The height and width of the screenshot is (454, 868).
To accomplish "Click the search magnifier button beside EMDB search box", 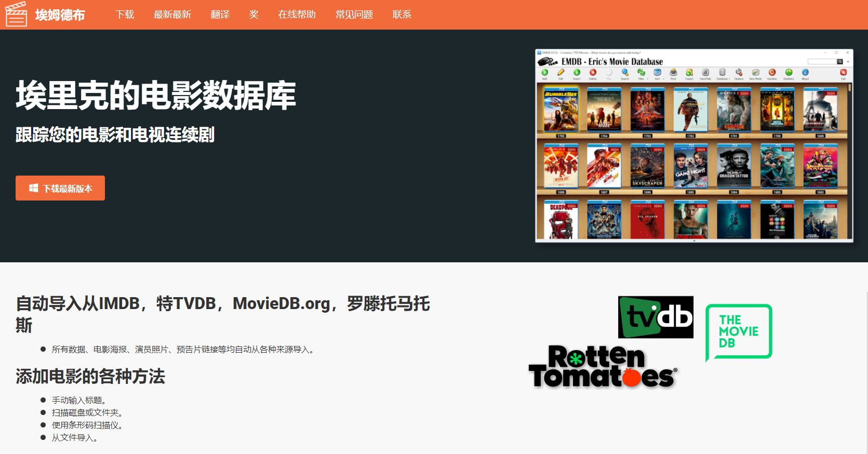I will [839, 62].
